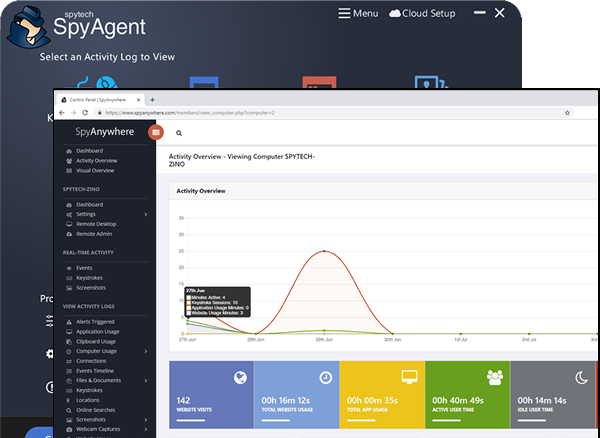Bookmark the page with star icon
Screen dimensions: 600x438
point(567,113)
